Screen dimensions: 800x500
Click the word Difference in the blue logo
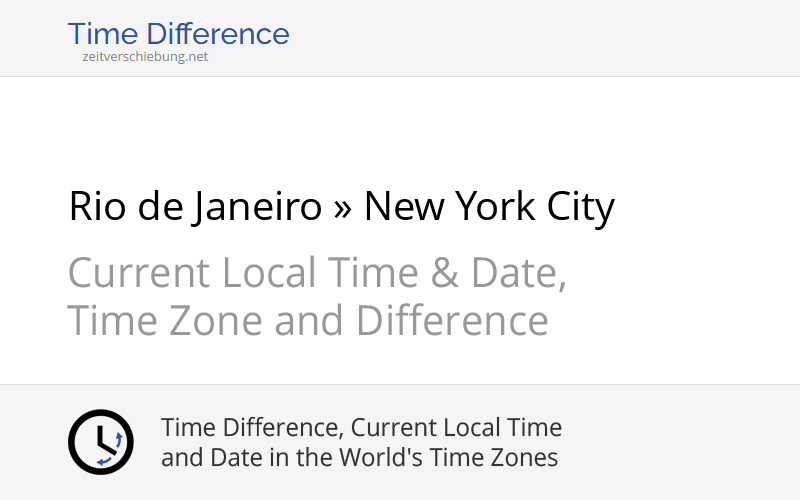[218, 34]
